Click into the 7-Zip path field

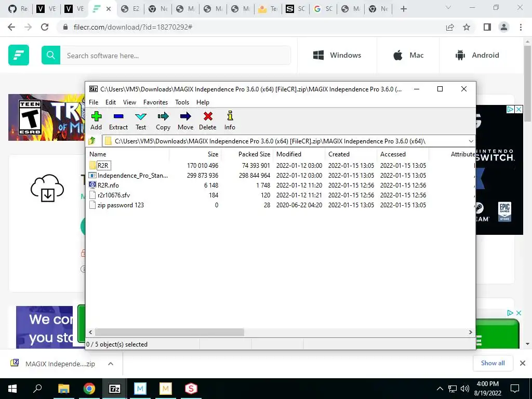(x=285, y=141)
